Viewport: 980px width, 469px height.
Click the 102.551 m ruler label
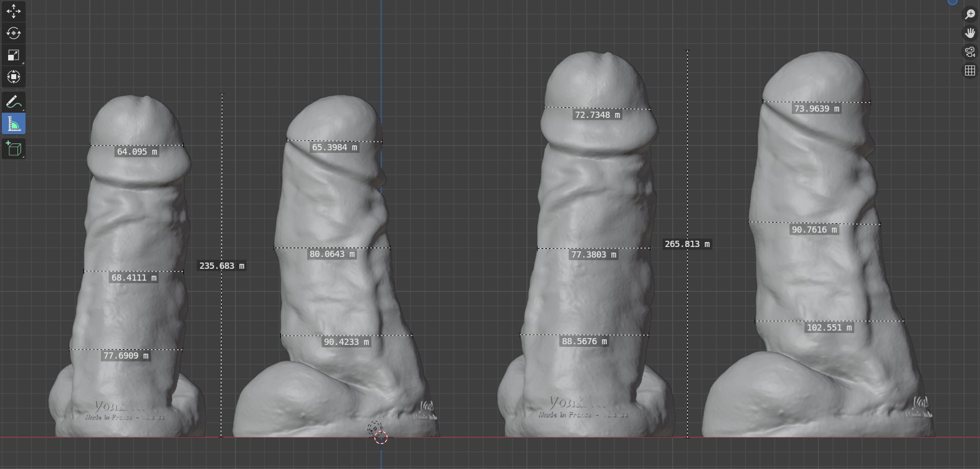click(829, 327)
